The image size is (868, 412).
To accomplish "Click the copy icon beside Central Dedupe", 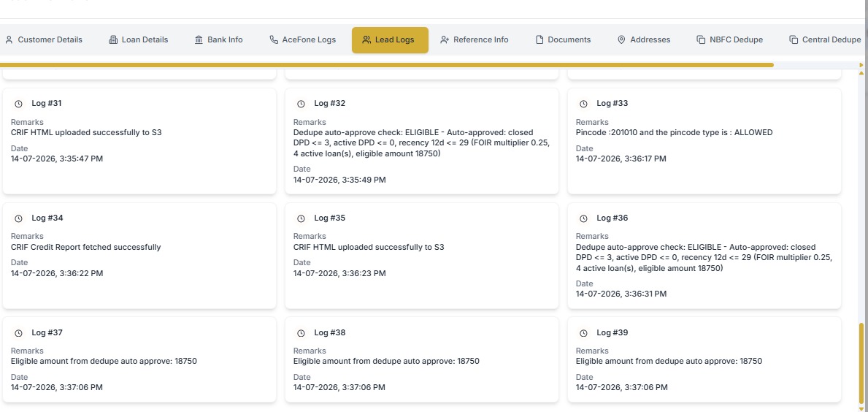I will [794, 40].
